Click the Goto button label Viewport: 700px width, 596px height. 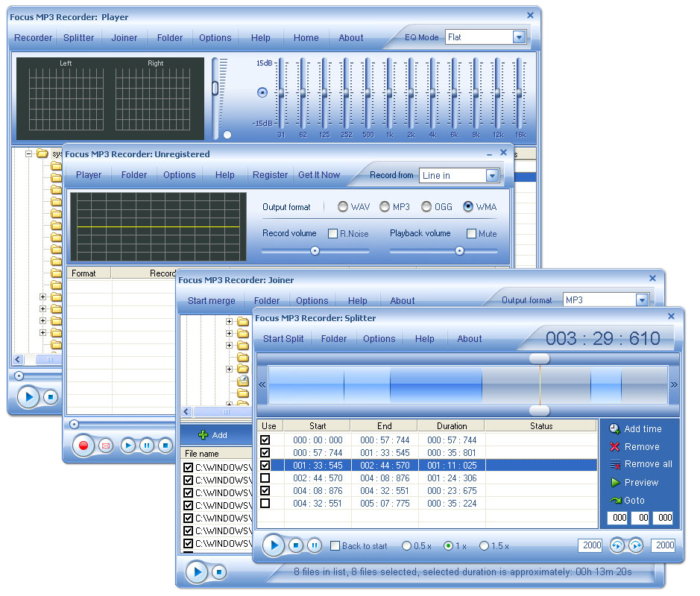pos(634,500)
